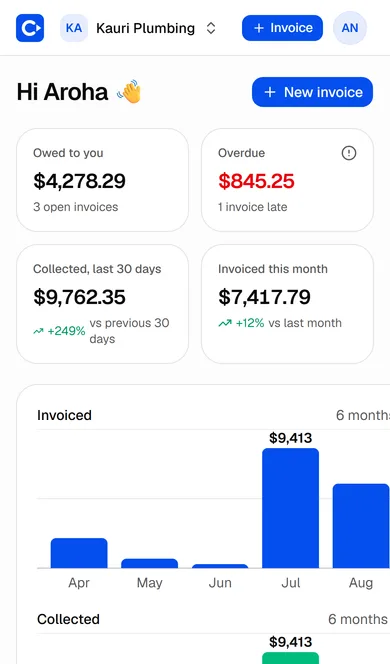Click the '1 invoice late' text
This screenshot has width=390, height=664.
point(253,207)
